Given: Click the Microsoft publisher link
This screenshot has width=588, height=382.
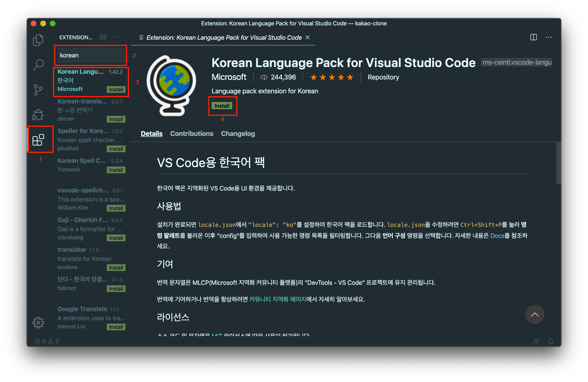Looking at the screenshot, I should pyautogui.click(x=229, y=77).
